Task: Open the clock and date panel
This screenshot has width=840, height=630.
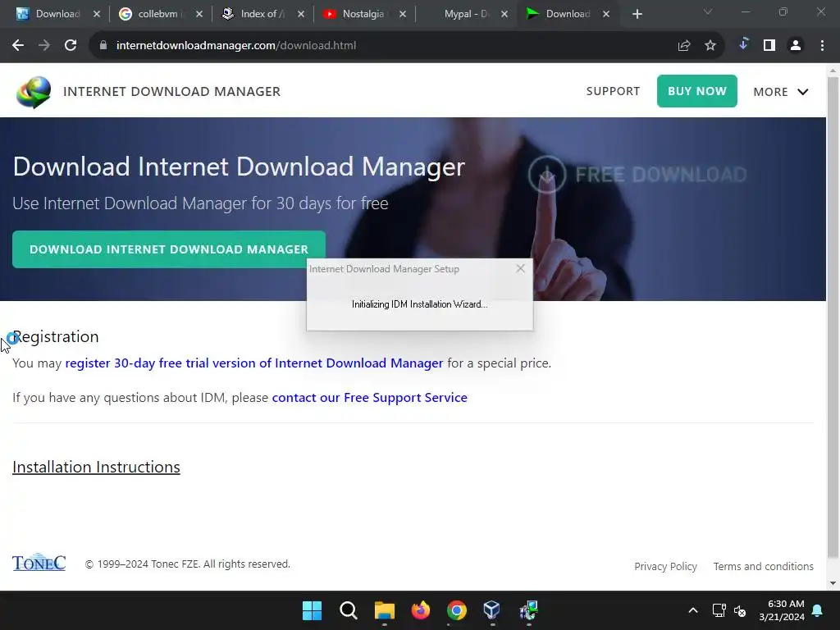Action: 781,610
